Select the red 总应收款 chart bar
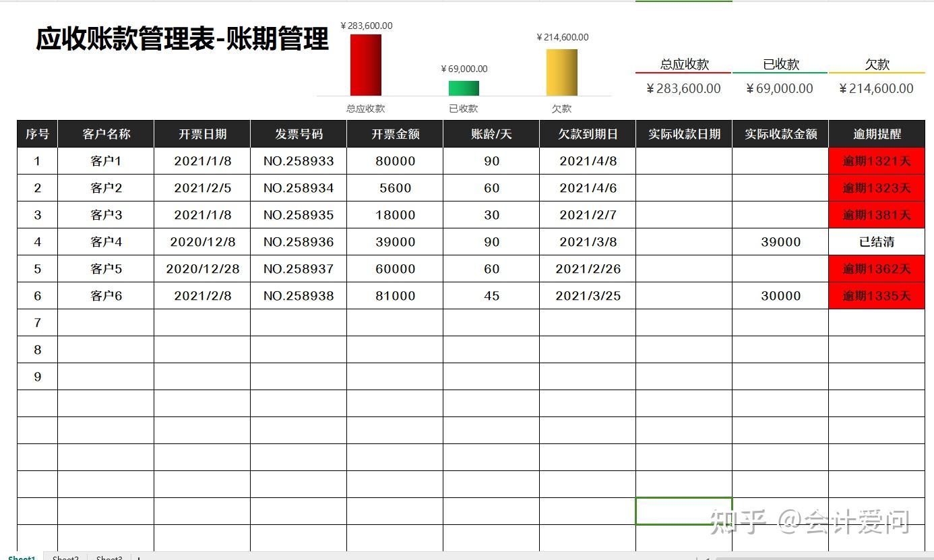 click(x=366, y=65)
